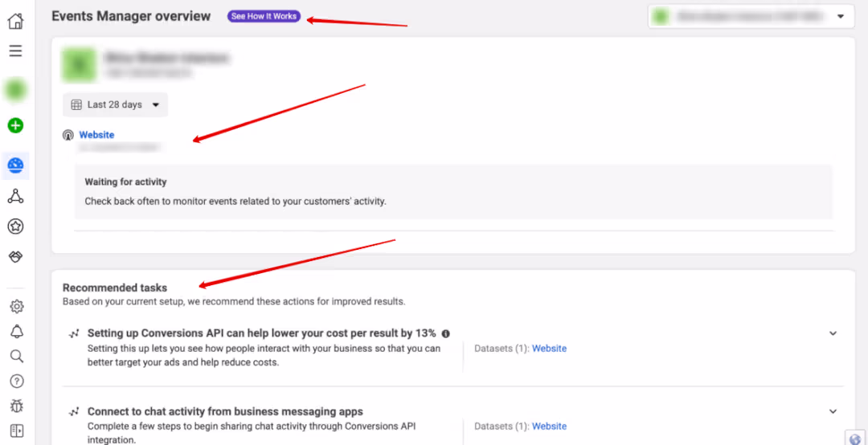
Task: Expand the Conversions API recommendation chevron
Action: tap(833, 333)
